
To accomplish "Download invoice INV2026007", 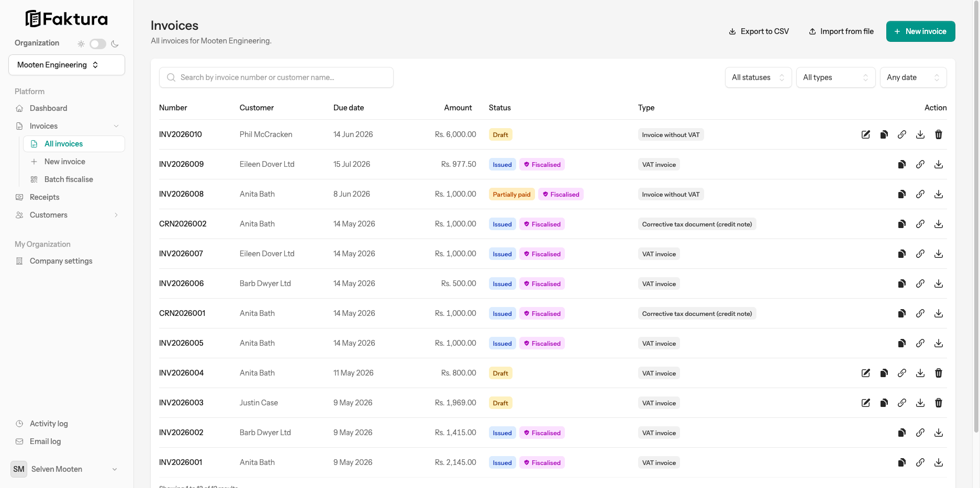I will click(939, 254).
